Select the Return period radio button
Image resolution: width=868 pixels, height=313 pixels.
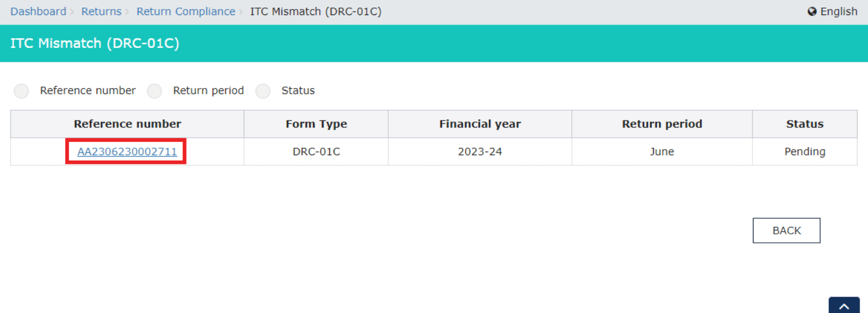155,91
